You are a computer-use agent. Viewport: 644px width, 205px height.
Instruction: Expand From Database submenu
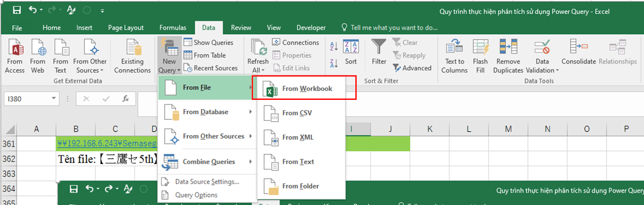[x=207, y=112]
